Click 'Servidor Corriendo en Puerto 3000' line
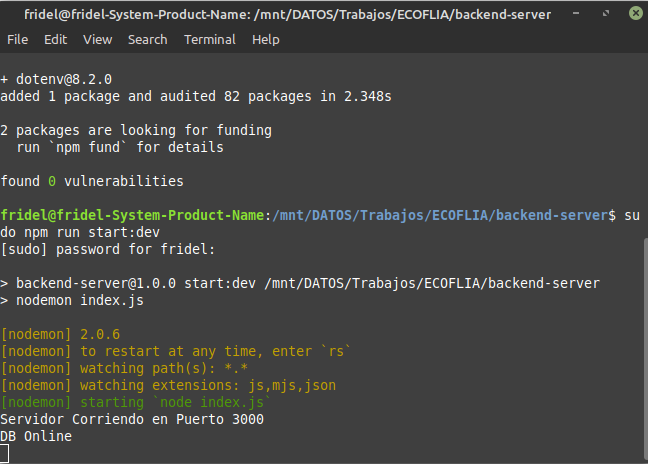Image resolution: width=648 pixels, height=464 pixels. [x=132, y=419]
